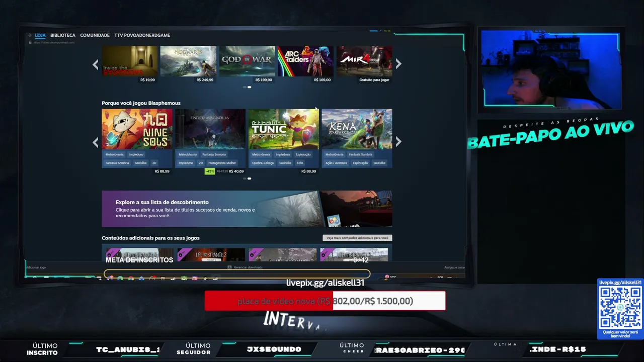Click the Soulslike tag under Nine Sols
Screen dimensions: 644x362
pos(140,163)
